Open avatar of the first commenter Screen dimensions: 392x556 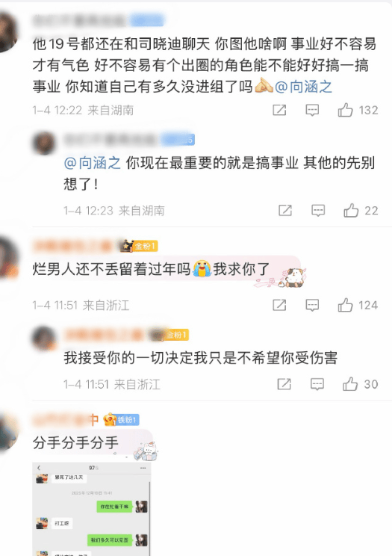(7, 33)
